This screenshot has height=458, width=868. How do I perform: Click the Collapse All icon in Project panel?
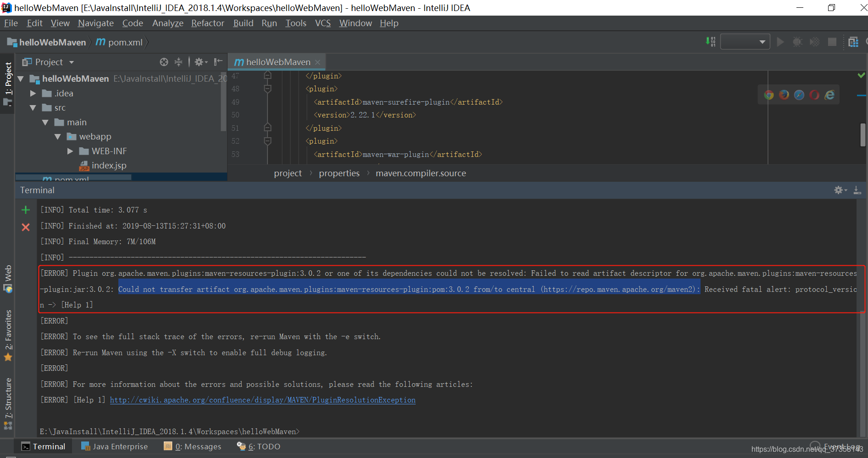pos(178,62)
